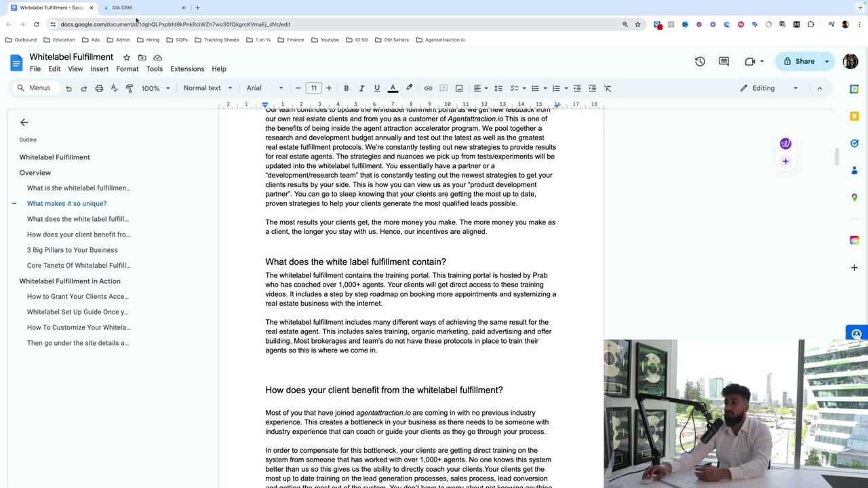Open the View menu

click(75, 68)
